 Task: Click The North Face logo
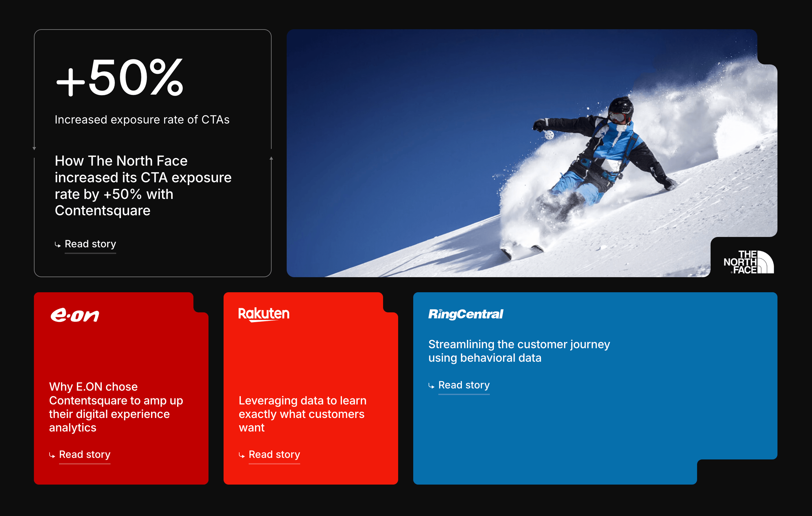[x=748, y=262]
